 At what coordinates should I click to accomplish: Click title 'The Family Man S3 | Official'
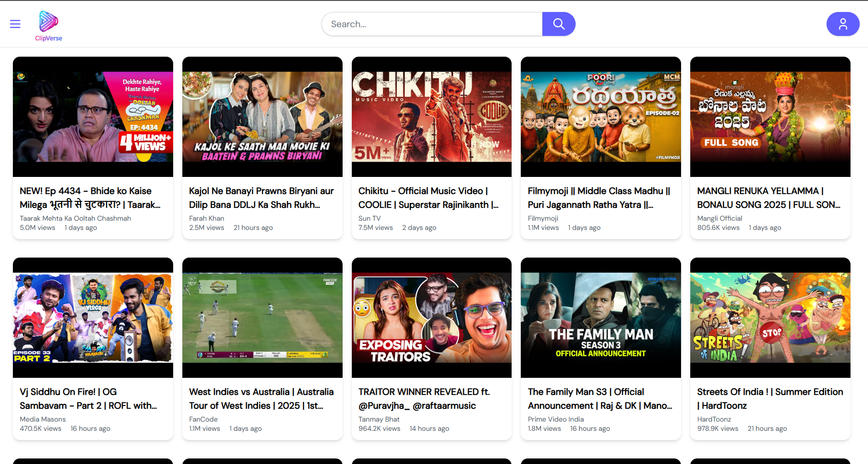coord(600,399)
